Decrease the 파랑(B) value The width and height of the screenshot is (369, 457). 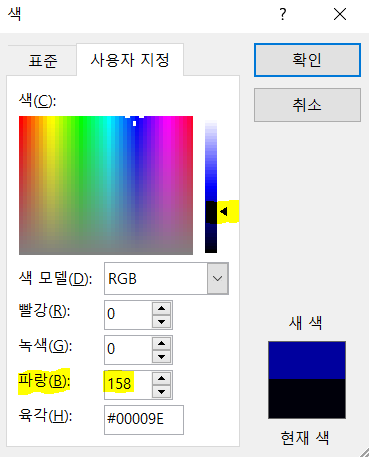162,392
